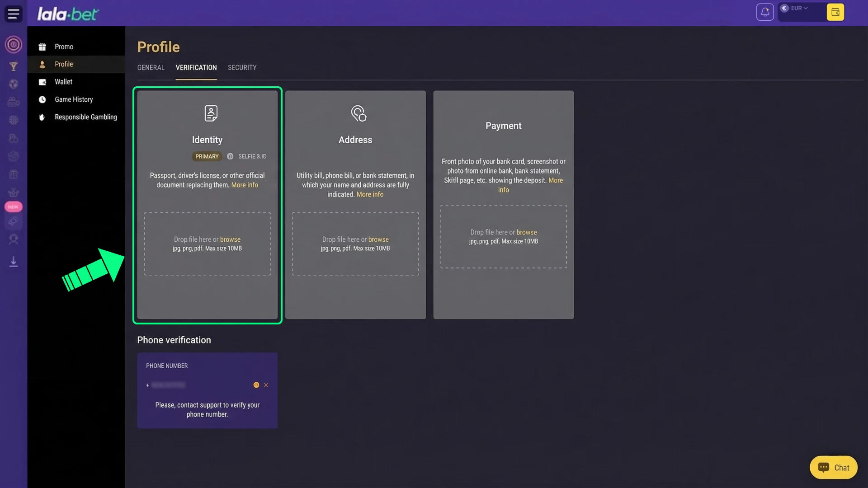868x488 pixels.
Task: Open Responsible Gambling menu item
Action: click(76, 117)
